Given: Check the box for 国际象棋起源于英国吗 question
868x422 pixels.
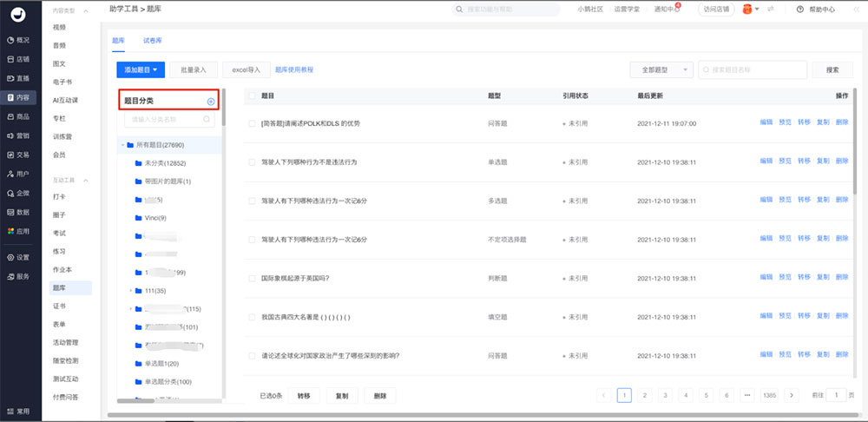Looking at the screenshot, I should coord(253,278).
